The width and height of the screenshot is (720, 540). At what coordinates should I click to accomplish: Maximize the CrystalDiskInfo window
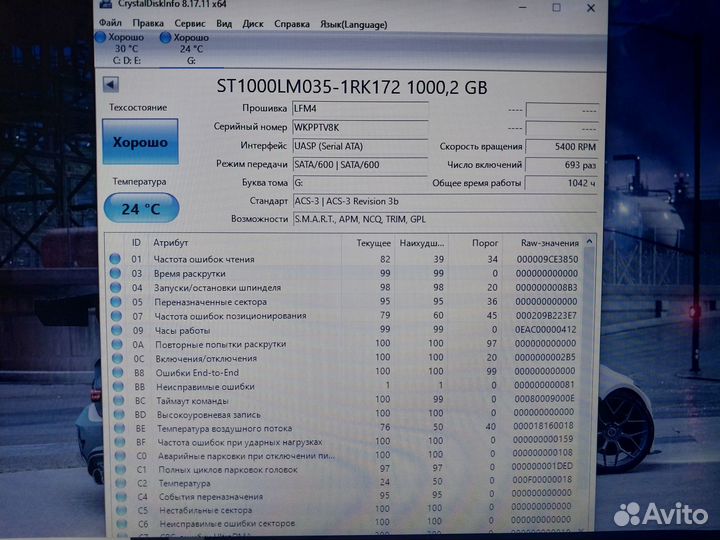pos(557,7)
